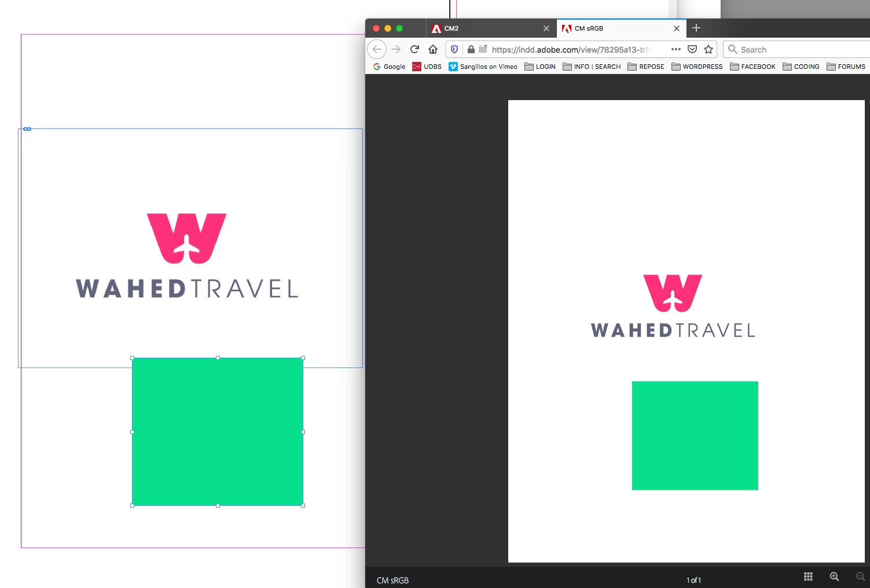
Task: Click the '1 of 1' page indicator
Action: click(693, 580)
